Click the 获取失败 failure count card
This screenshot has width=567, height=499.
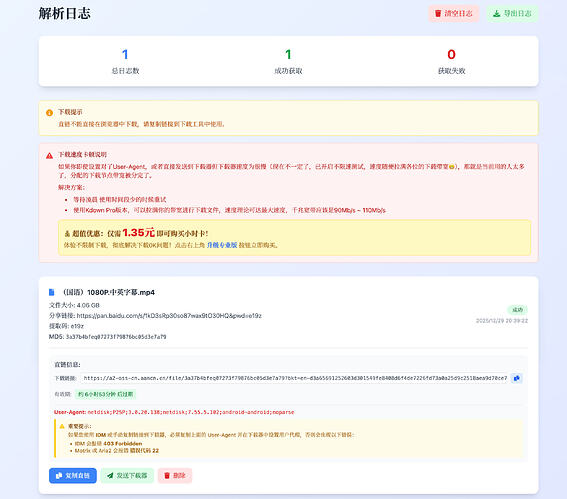[x=451, y=61]
